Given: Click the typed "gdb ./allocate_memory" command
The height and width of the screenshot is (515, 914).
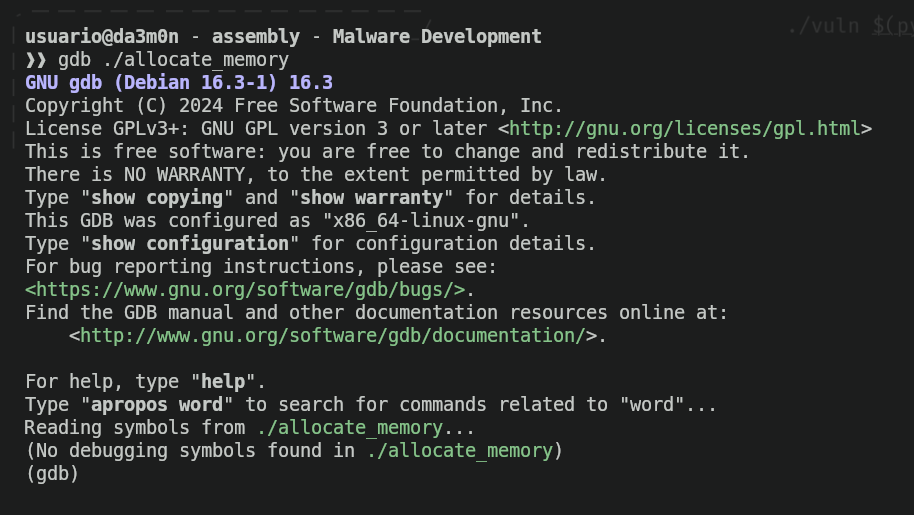Looking at the screenshot, I should click(x=173, y=60).
